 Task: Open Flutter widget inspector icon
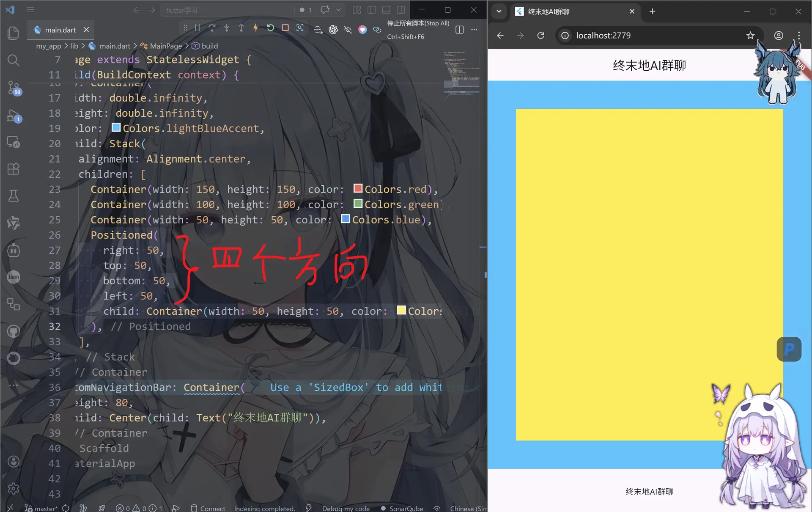(300, 28)
